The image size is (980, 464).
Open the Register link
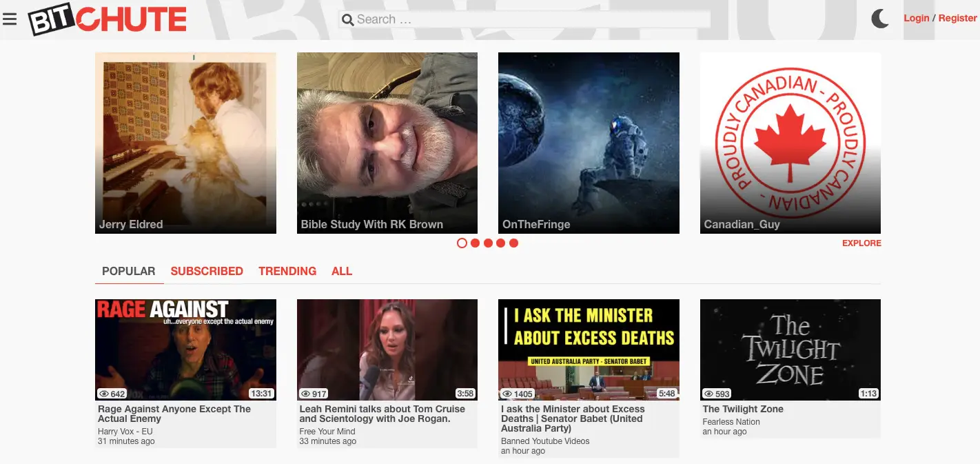click(x=958, y=18)
